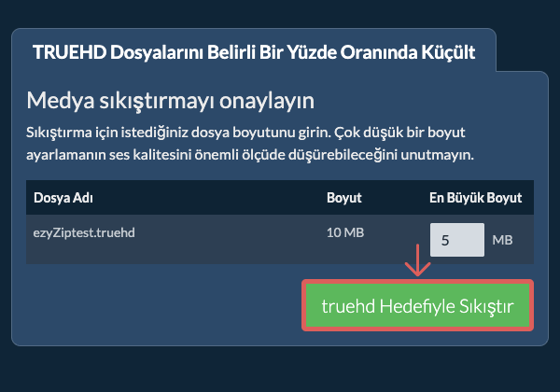Click the green 'truehd Hedefiyle Sıkıştır' button
The image size is (560, 392).
(x=417, y=305)
